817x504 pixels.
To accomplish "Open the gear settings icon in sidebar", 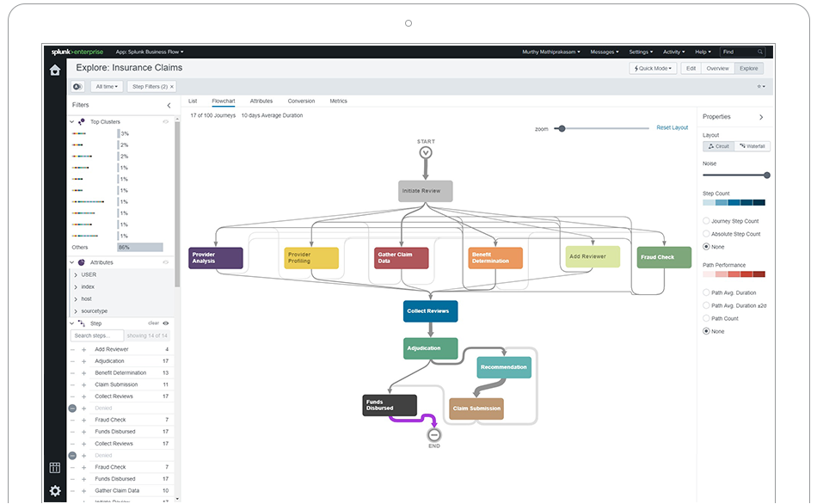I will (55, 490).
